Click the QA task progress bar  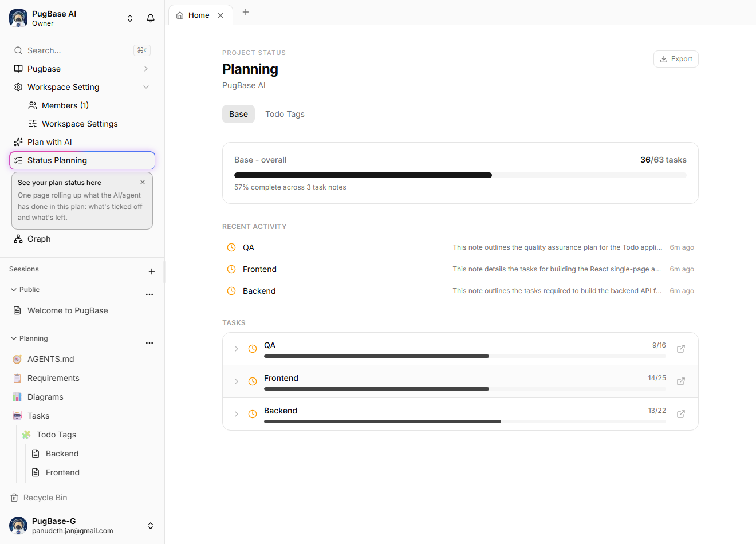tap(465, 356)
